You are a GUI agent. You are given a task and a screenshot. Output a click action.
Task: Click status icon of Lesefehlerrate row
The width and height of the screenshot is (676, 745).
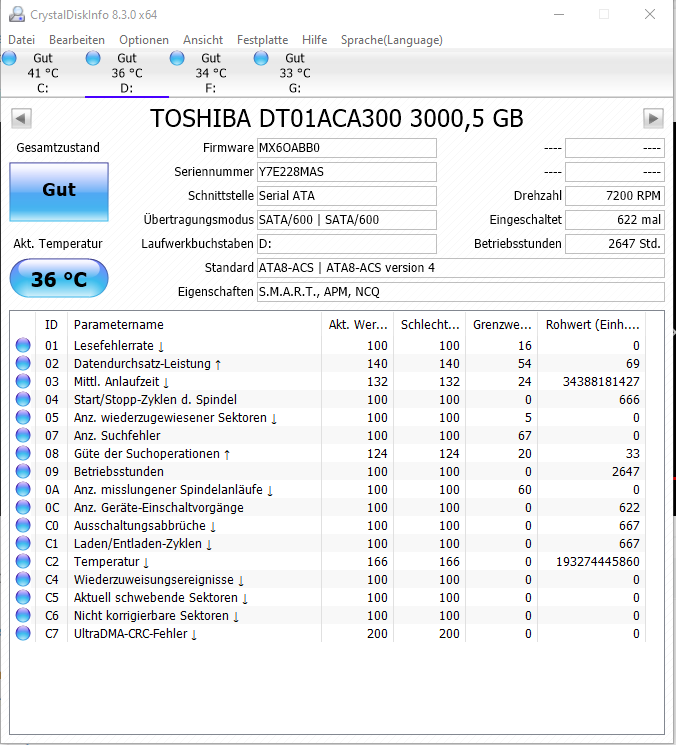point(23,345)
